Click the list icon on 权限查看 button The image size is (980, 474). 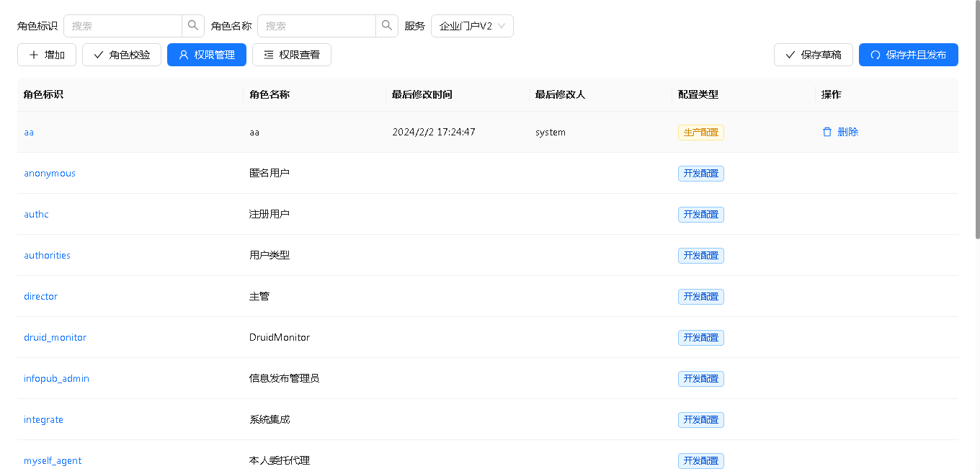(269, 55)
